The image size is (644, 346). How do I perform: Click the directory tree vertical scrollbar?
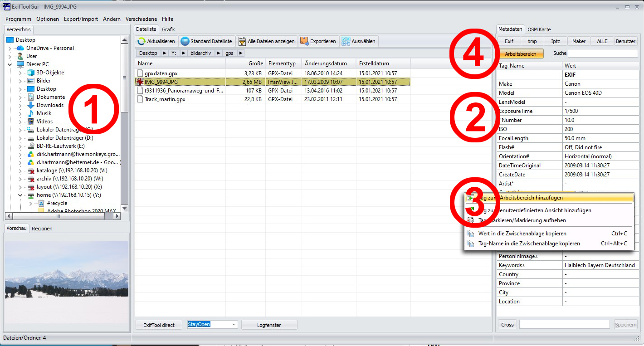click(125, 123)
